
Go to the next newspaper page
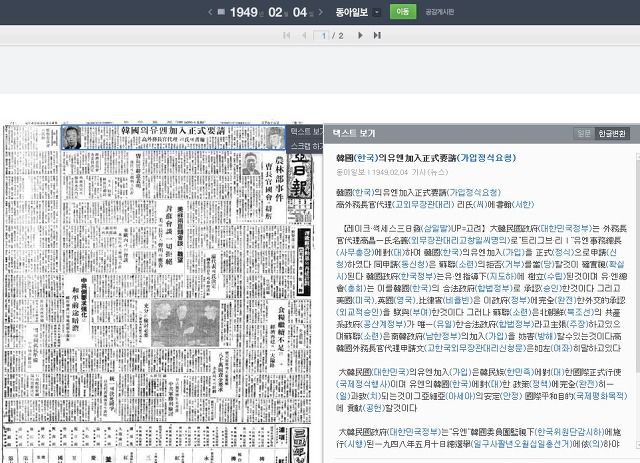(x=360, y=36)
